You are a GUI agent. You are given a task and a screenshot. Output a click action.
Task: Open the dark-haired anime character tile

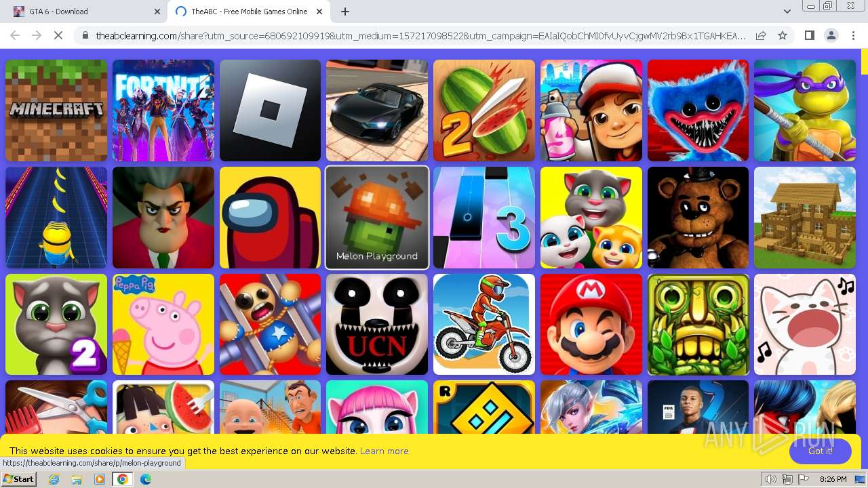(805, 407)
